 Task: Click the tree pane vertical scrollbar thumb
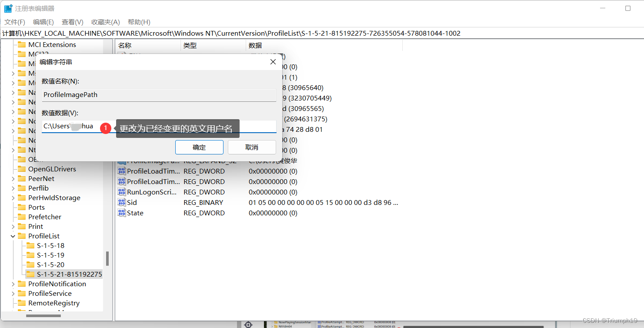point(107,259)
